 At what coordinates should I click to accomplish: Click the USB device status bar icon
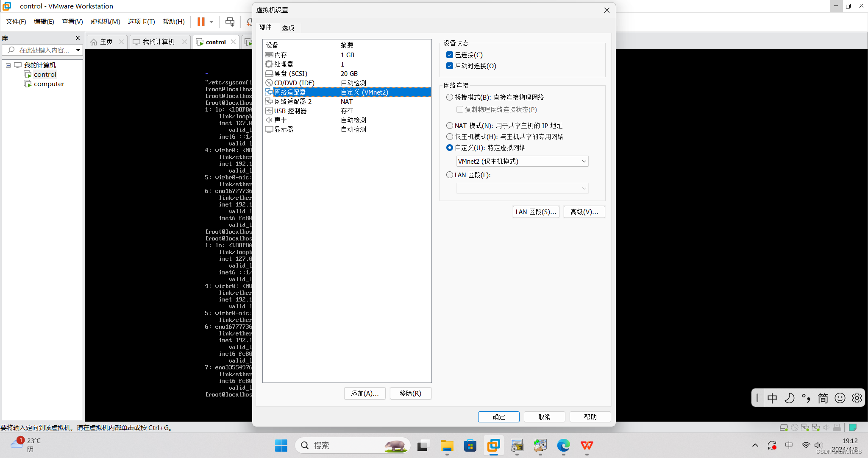837,427
